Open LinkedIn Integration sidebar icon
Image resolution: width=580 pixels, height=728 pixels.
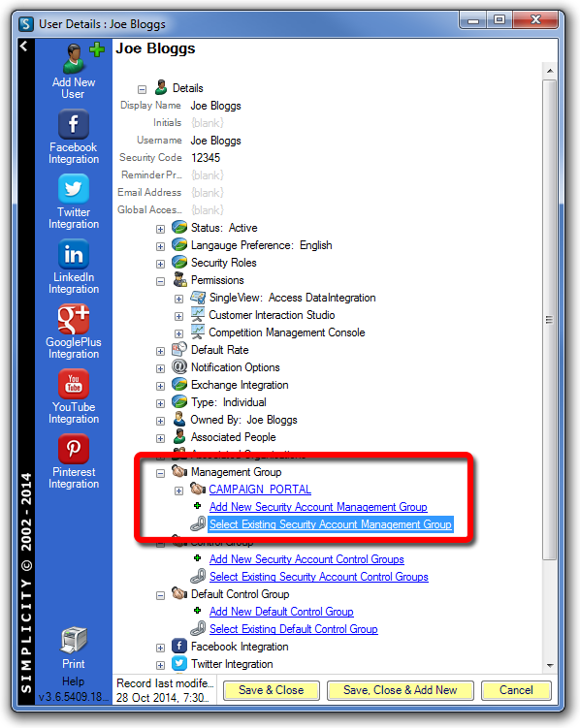[x=74, y=254]
